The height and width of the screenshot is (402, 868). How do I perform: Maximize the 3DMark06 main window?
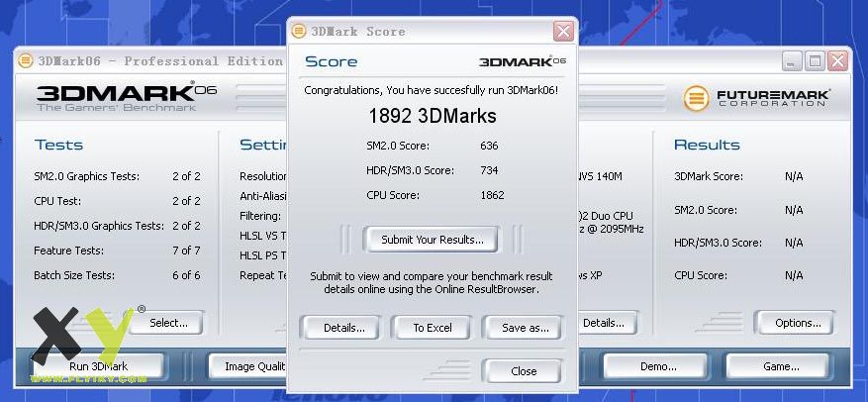(x=815, y=61)
